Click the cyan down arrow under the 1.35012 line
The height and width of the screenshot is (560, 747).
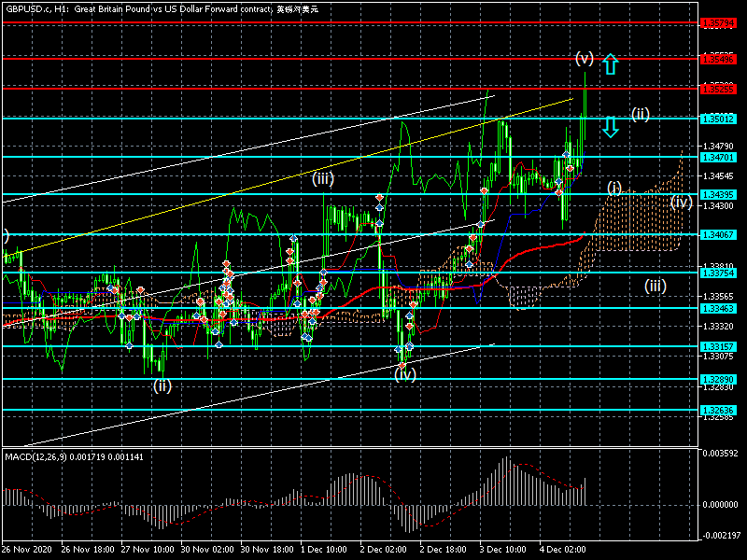click(611, 128)
